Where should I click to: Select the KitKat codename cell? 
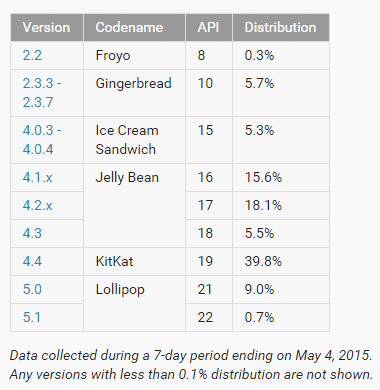(x=134, y=261)
